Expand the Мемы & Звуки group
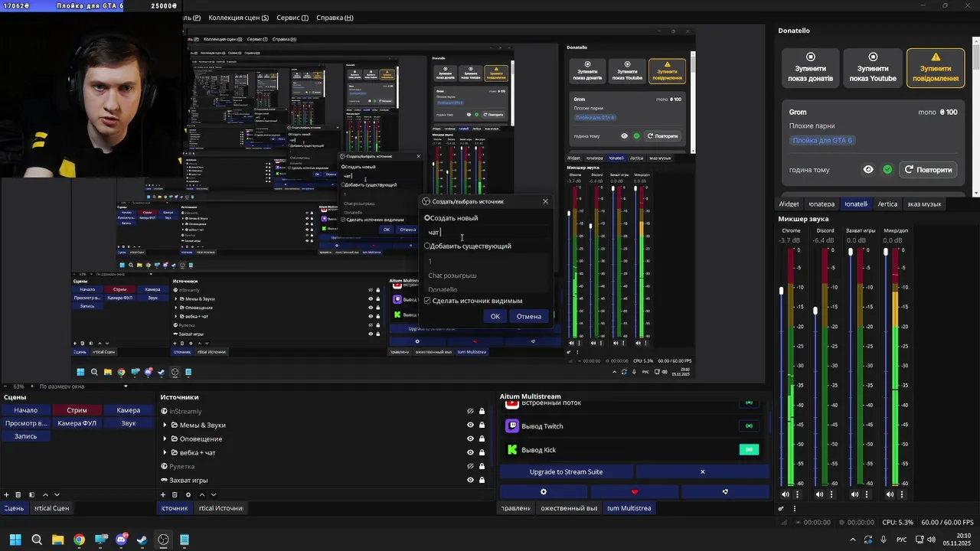 165,425
